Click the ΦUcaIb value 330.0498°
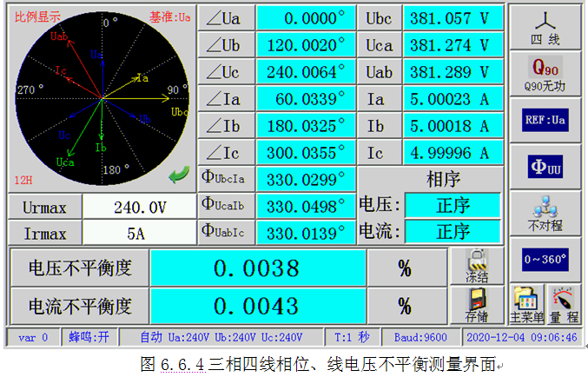Screen dimensions: 588x377 [306, 207]
